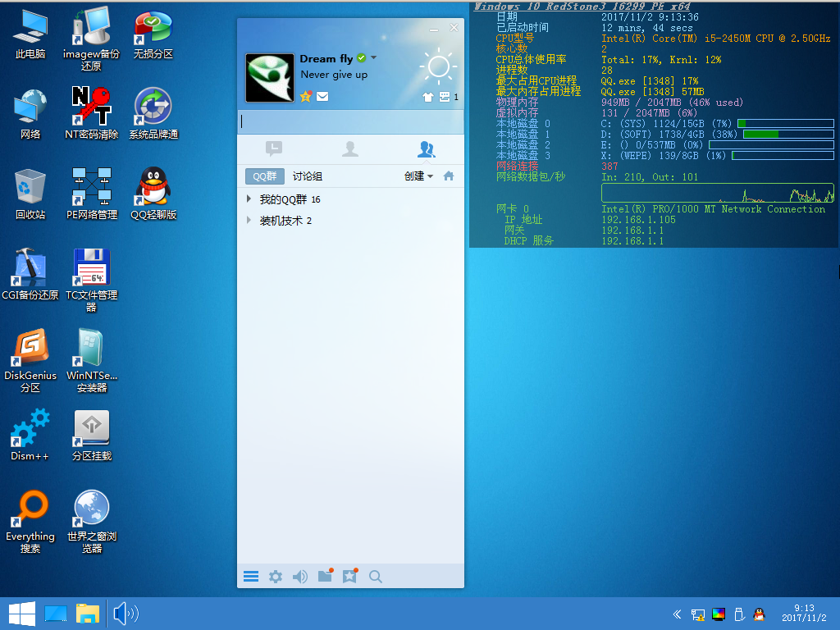Click the Never give up signature text
This screenshot has height=630, width=840.
[334, 75]
